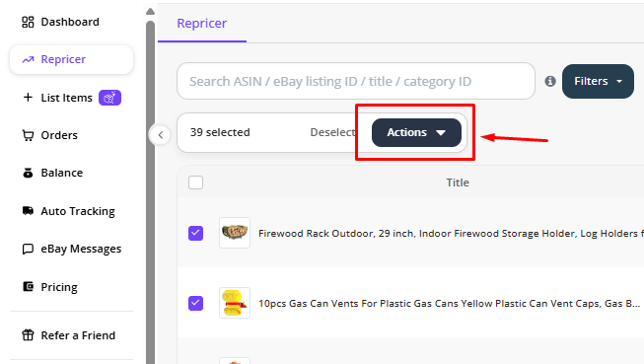Click the Orders shopping cart icon

(28, 135)
